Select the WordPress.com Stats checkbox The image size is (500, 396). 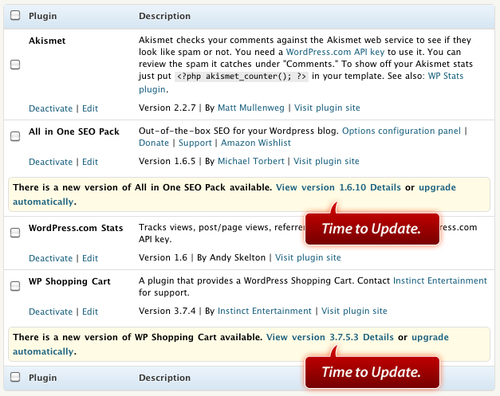[15, 232]
